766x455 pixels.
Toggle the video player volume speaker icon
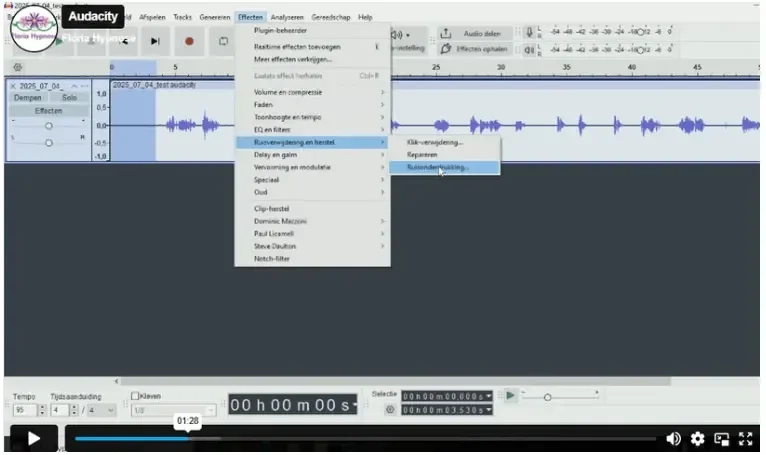(673, 438)
